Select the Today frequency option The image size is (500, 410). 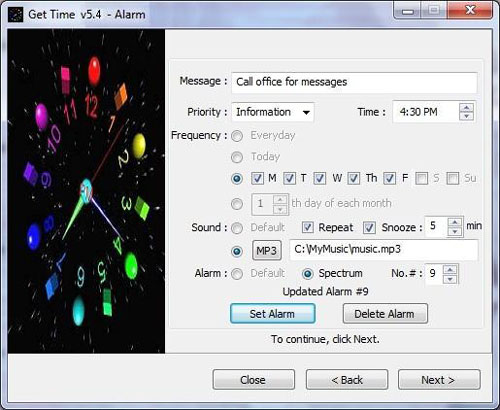[x=237, y=157]
